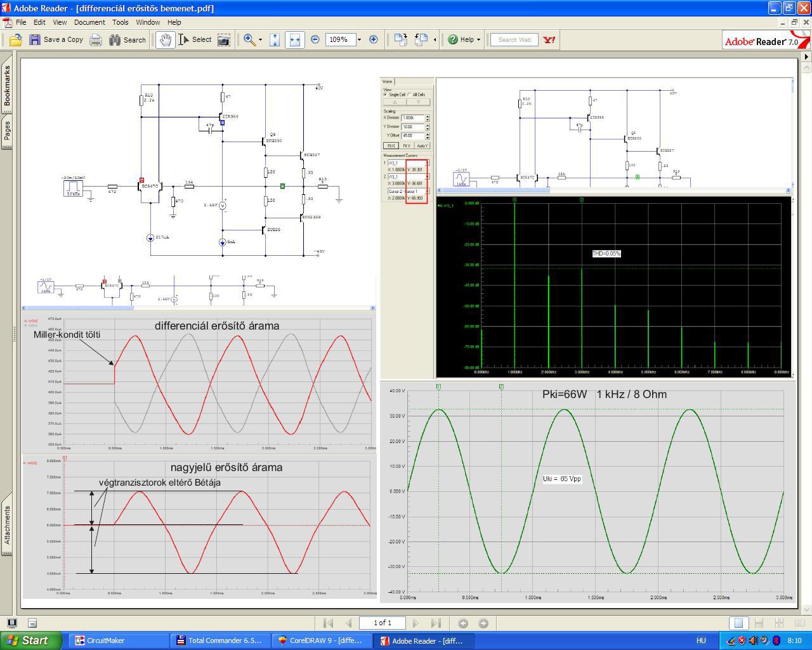Open the zoom percentage dropdown
Image resolution: width=812 pixels, height=650 pixels.
click(x=359, y=39)
